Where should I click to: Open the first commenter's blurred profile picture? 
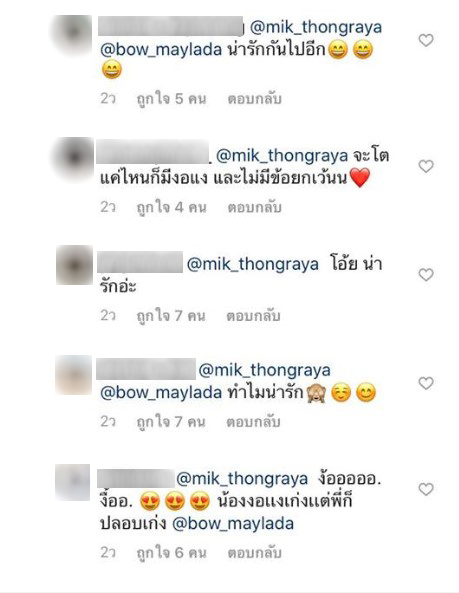tap(74, 33)
